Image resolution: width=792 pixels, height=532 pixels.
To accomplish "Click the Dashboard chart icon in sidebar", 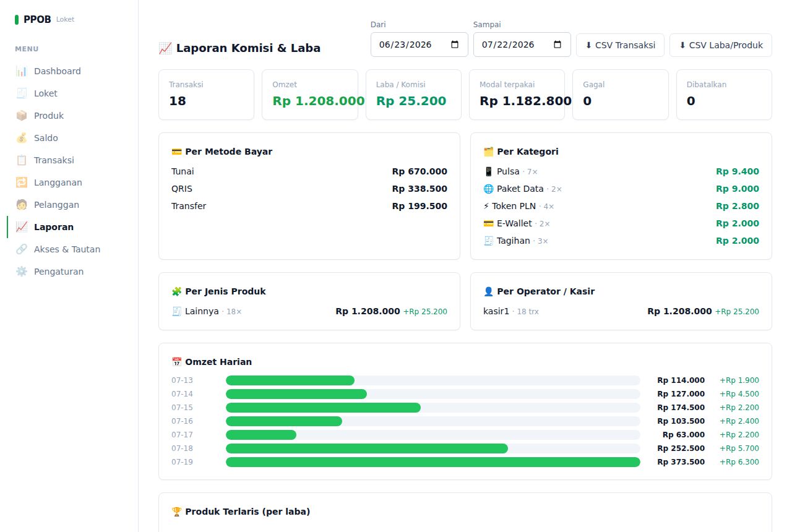I will 22,71.
